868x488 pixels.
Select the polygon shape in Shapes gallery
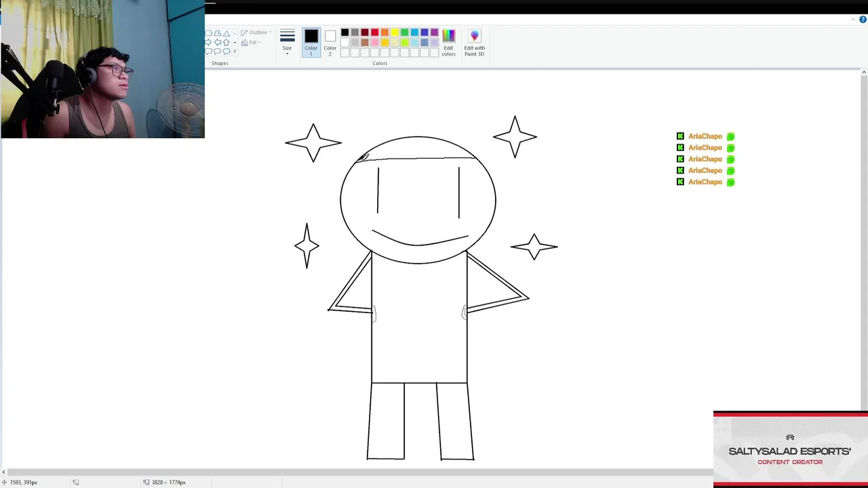218,33
